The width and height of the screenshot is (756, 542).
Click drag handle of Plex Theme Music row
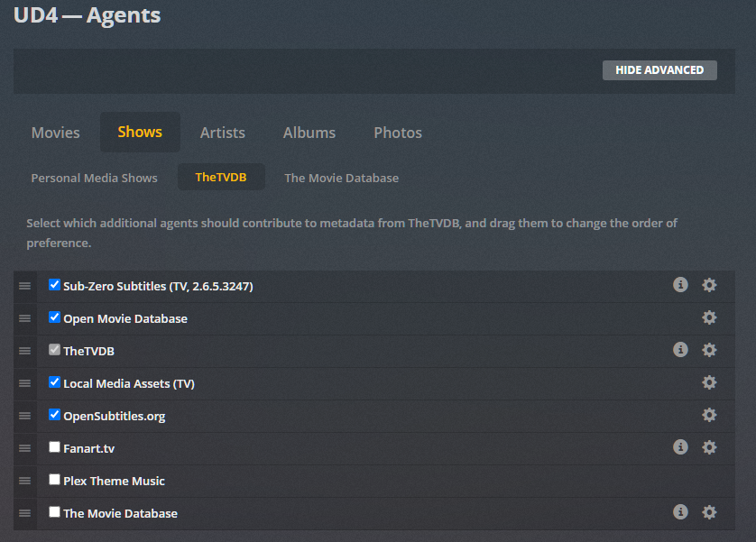pyautogui.click(x=24, y=481)
